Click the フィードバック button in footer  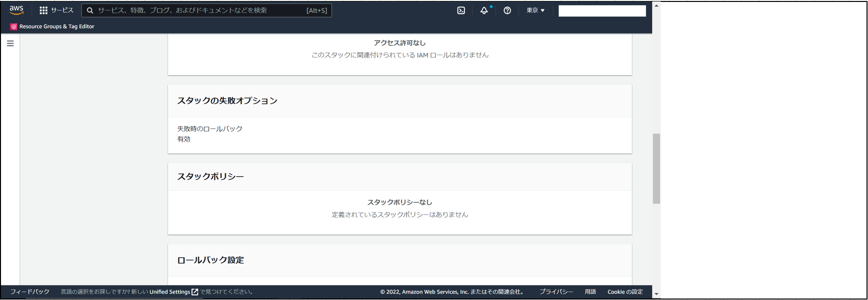click(x=30, y=292)
